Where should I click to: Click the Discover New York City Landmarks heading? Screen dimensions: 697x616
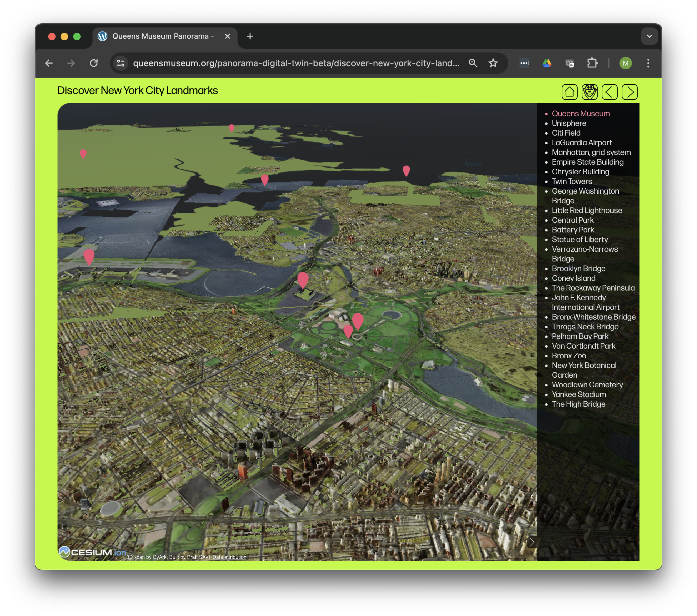click(138, 90)
